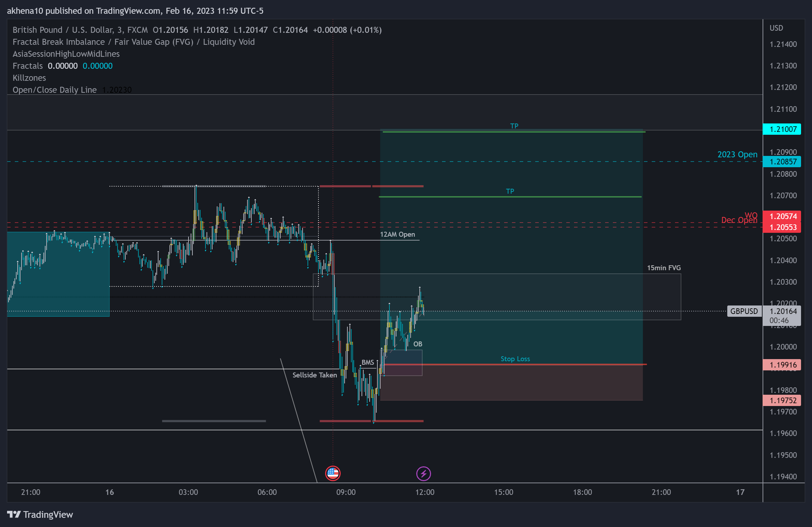Click the 15:00 time axis label
Screen dimensions: 812x527
pos(503,492)
